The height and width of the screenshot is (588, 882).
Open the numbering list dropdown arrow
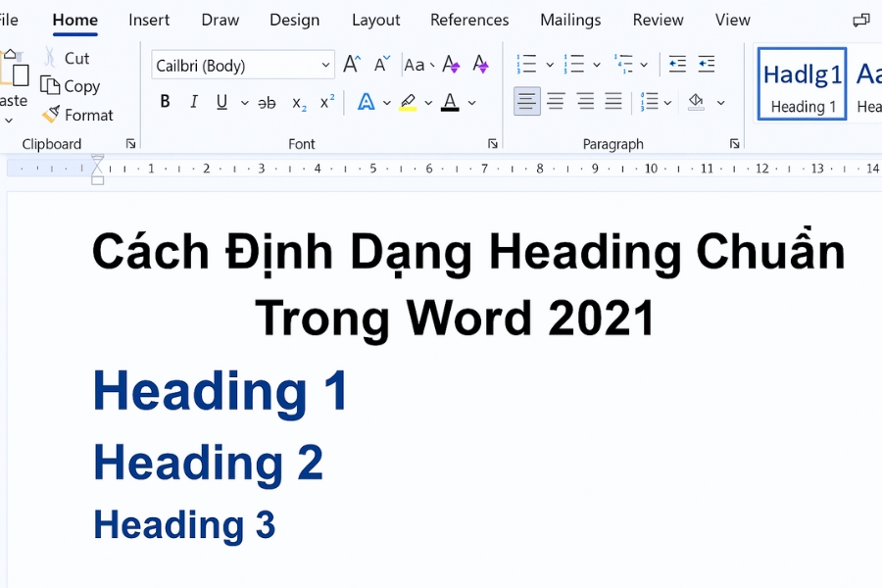click(x=597, y=64)
